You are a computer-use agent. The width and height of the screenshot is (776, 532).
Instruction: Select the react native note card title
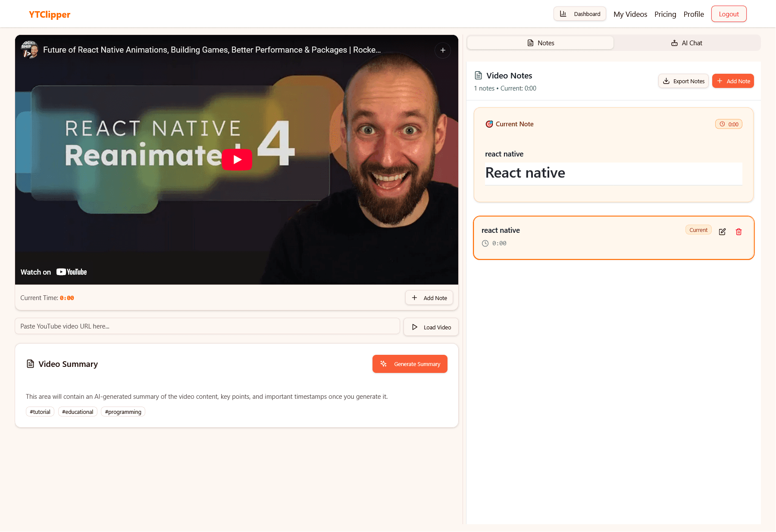pos(501,230)
